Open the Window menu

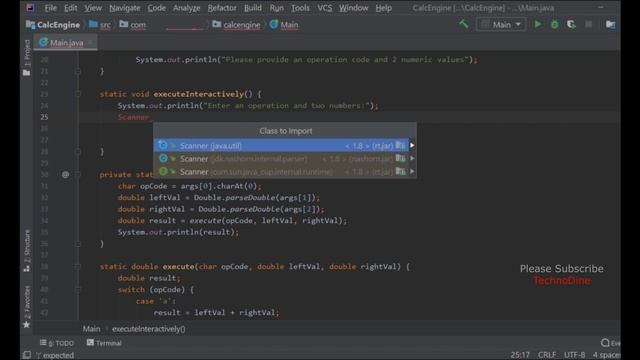pos(353,8)
